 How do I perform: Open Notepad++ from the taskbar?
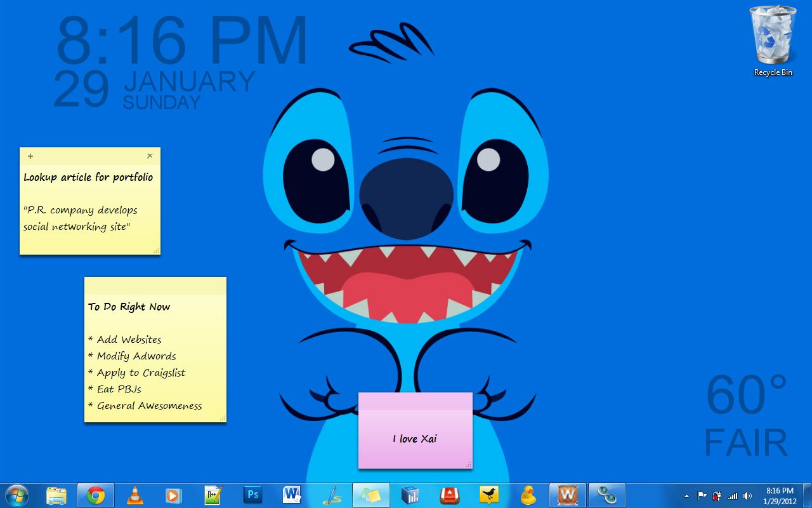[x=213, y=495]
